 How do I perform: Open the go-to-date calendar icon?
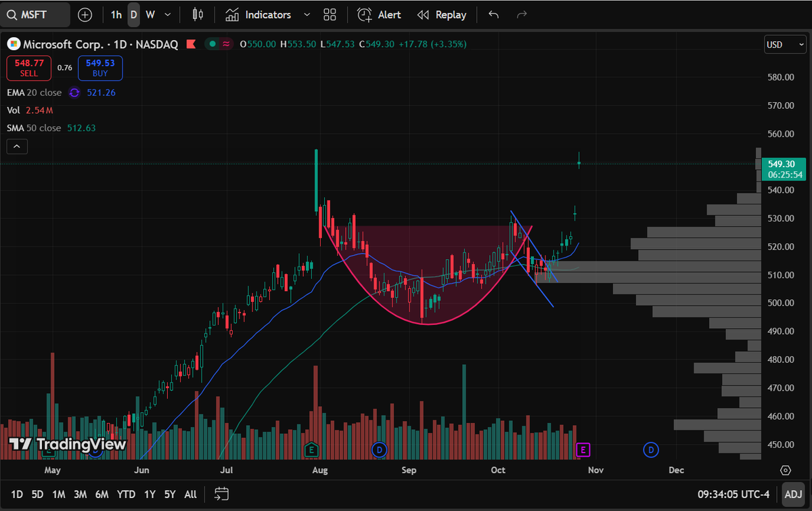point(221,494)
